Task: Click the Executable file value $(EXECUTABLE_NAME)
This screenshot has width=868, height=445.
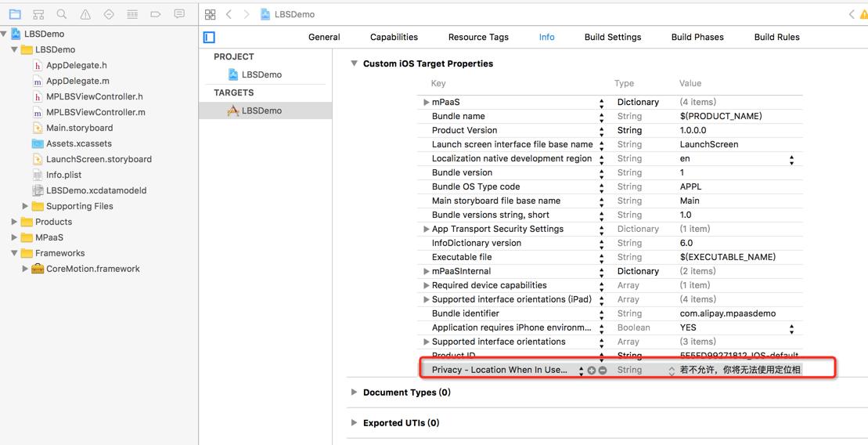Action: tap(728, 257)
